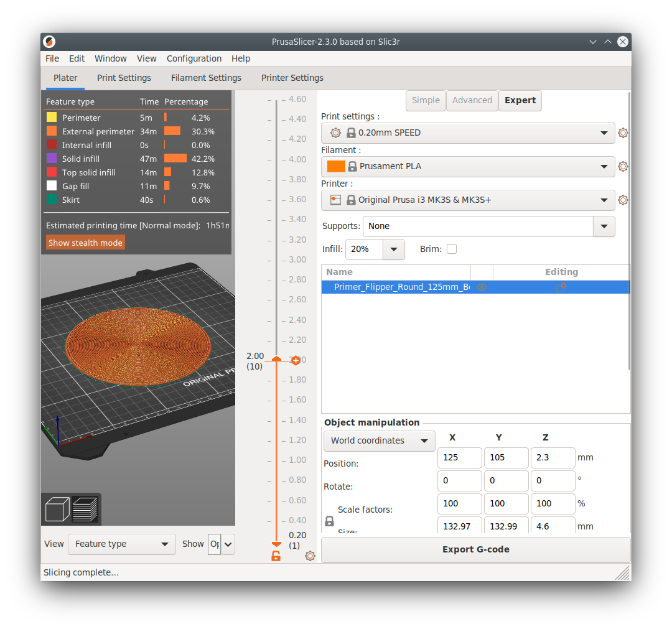The image size is (672, 629).
Task: Switch to sliced layers preview icon
Action: point(85,509)
